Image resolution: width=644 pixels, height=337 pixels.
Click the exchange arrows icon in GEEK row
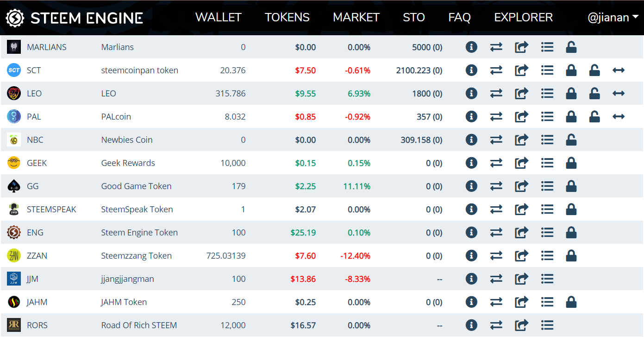pyautogui.click(x=496, y=163)
